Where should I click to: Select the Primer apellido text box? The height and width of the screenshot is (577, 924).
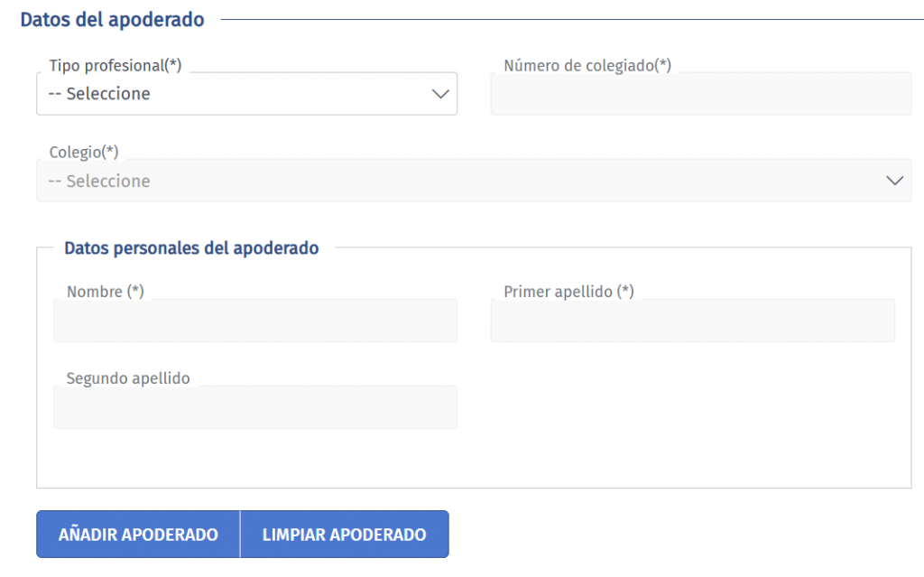click(692, 321)
